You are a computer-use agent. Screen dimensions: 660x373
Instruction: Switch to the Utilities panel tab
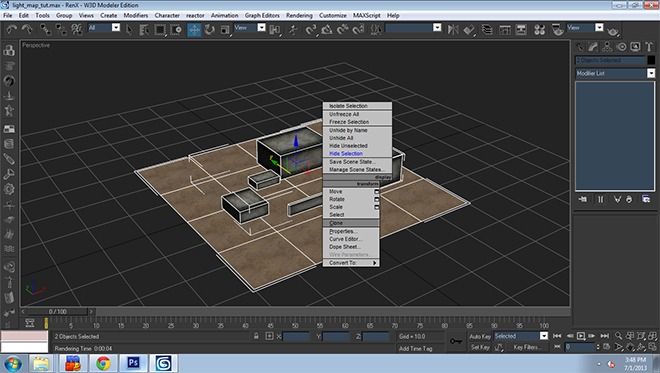pyautogui.click(x=649, y=47)
